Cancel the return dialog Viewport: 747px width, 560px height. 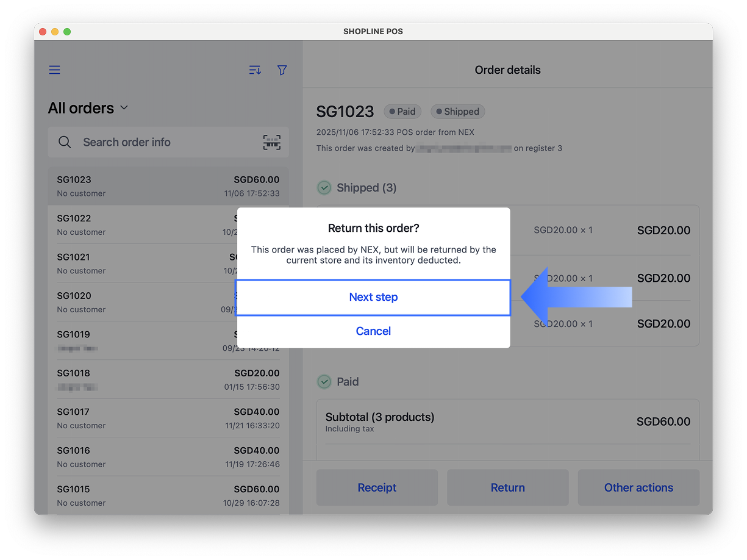pyautogui.click(x=373, y=331)
